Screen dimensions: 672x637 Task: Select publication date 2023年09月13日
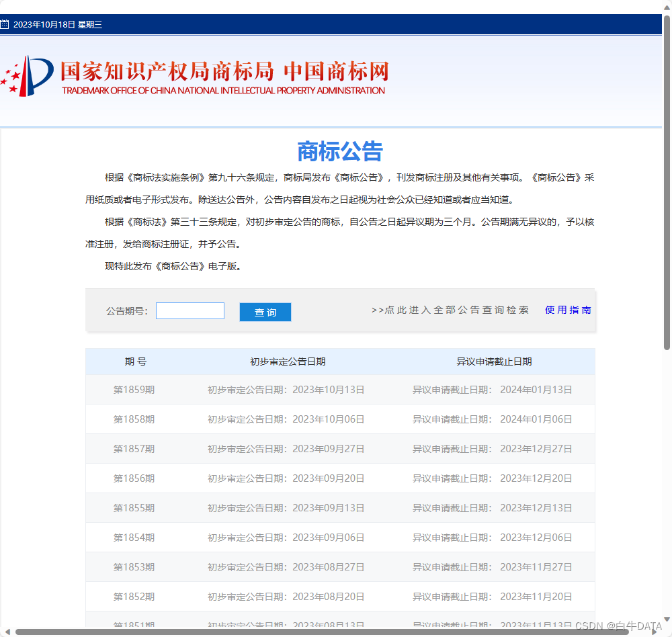coord(329,508)
